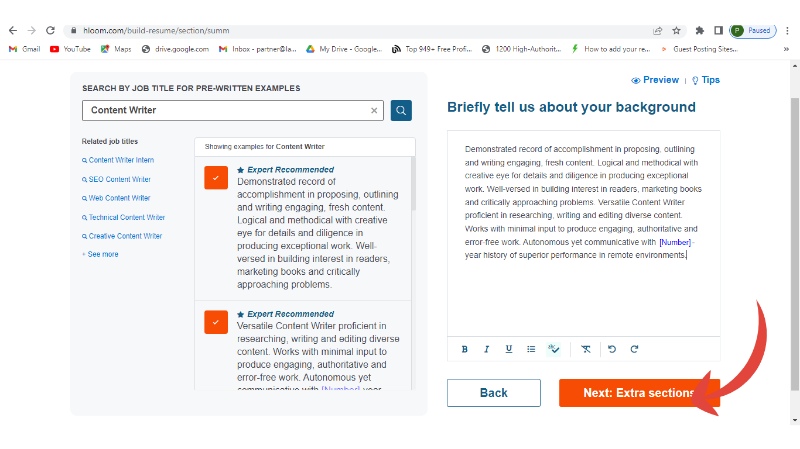Expand the See more job titles
The image size is (800, 449).
point(102,254)
